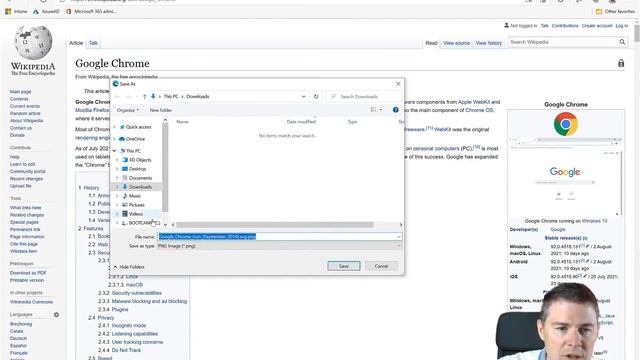Image resolution: width=640 pixels, height=360 pixels.
Task: Click Log in link
Action: tap(622, 26)
